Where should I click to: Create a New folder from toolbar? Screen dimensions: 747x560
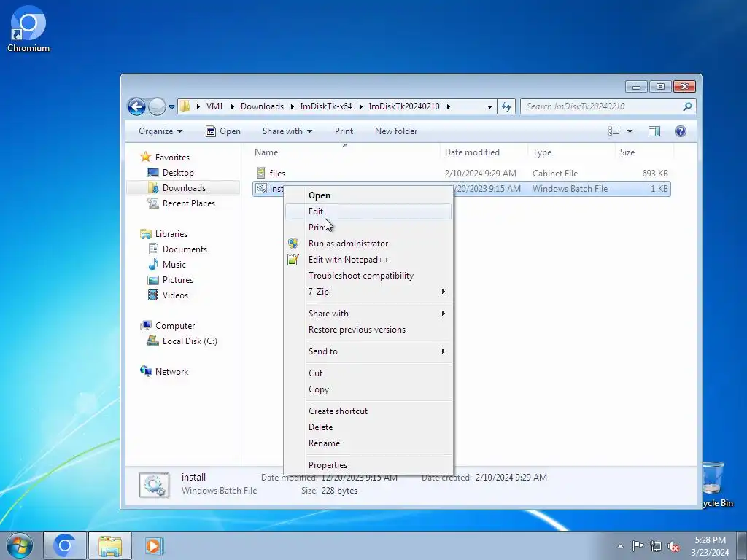coord(396,131)
